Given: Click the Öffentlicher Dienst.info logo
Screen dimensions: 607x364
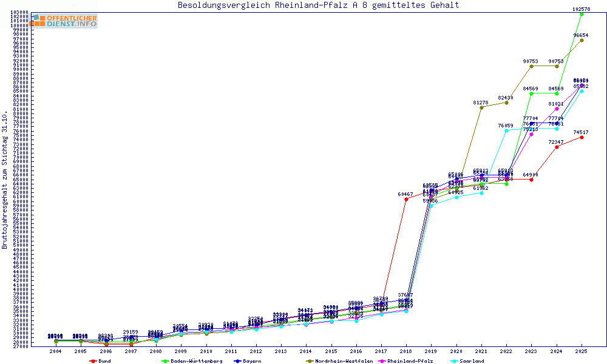Looking at the screenshot, I should (x=64, y=21).
